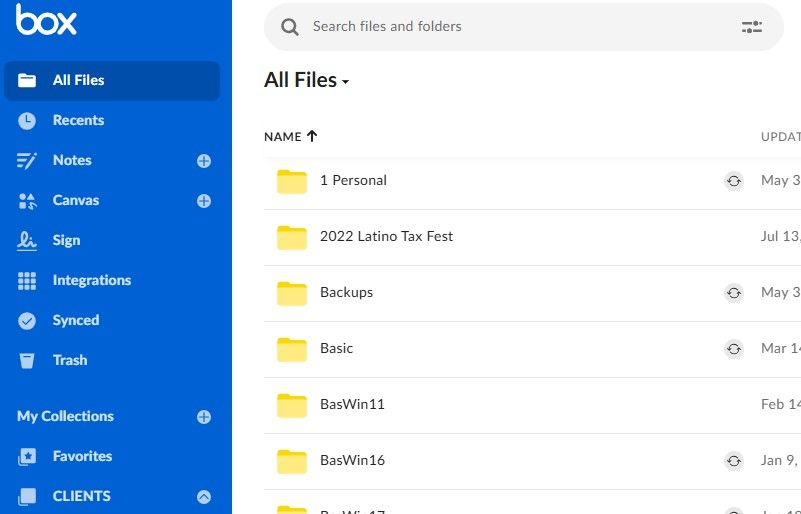Open search filter options icon
801x514 pixels.
click(x=751, y=27)
